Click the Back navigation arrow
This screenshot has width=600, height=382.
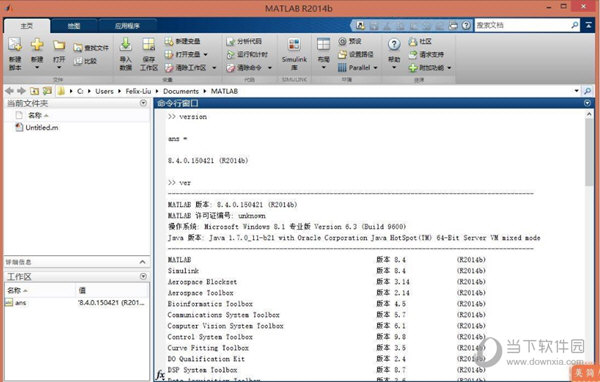point(9,91)
